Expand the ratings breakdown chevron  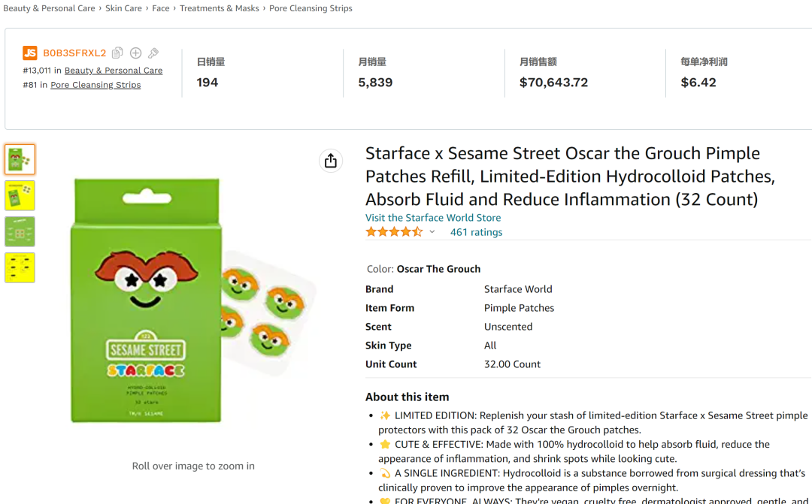432,232
